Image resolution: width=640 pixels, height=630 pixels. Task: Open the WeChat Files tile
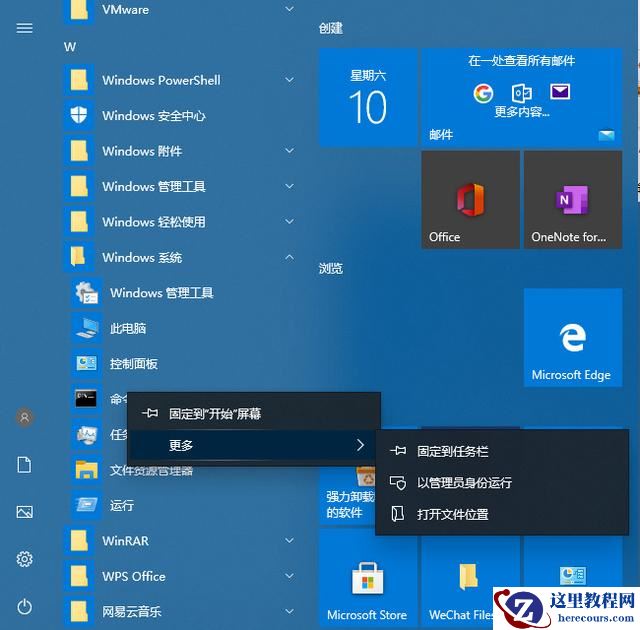[x=471, y=577]
